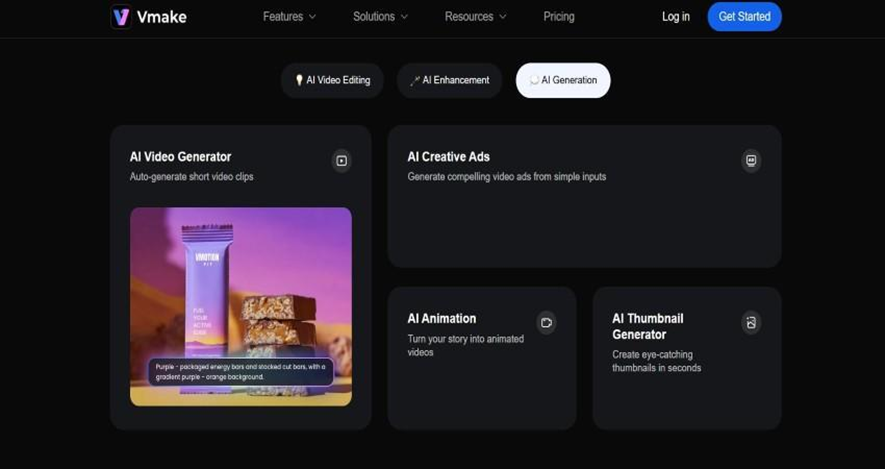The height and width of the screenshot is (469, 885).
Task: Select the AI Generation tab
Action: 563,80
